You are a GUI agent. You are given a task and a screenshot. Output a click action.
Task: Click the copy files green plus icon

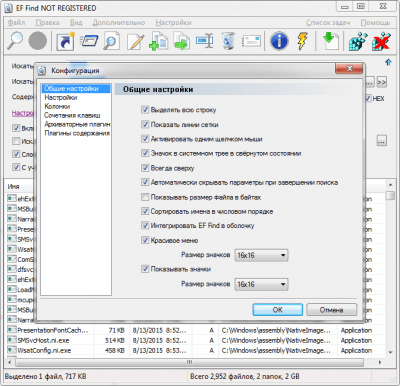[x=158, y=41]
